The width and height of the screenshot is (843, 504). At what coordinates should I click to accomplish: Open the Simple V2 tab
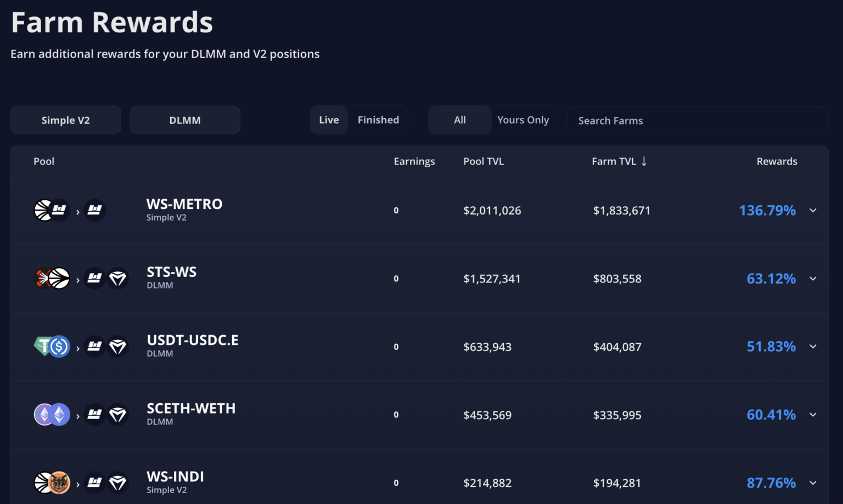click(66, 120)
